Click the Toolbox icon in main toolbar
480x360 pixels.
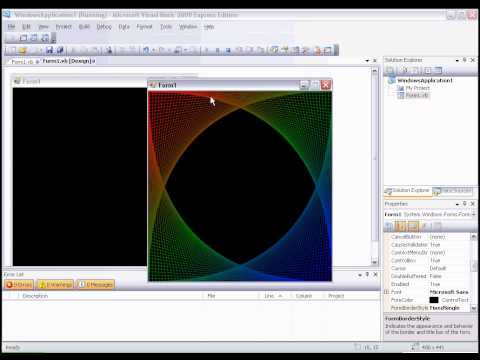(x=306, y=50)
